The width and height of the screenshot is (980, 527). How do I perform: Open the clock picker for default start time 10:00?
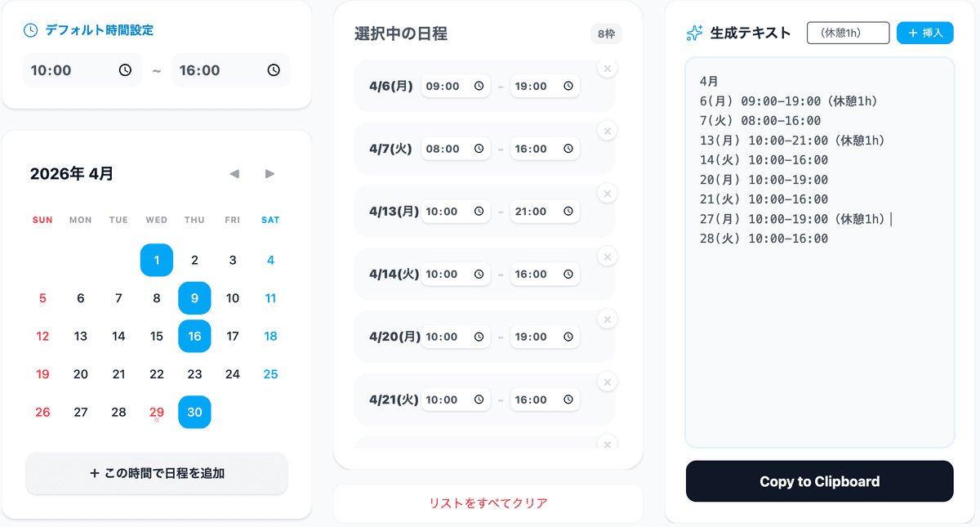pyautogui.click(x=123, y=70)
